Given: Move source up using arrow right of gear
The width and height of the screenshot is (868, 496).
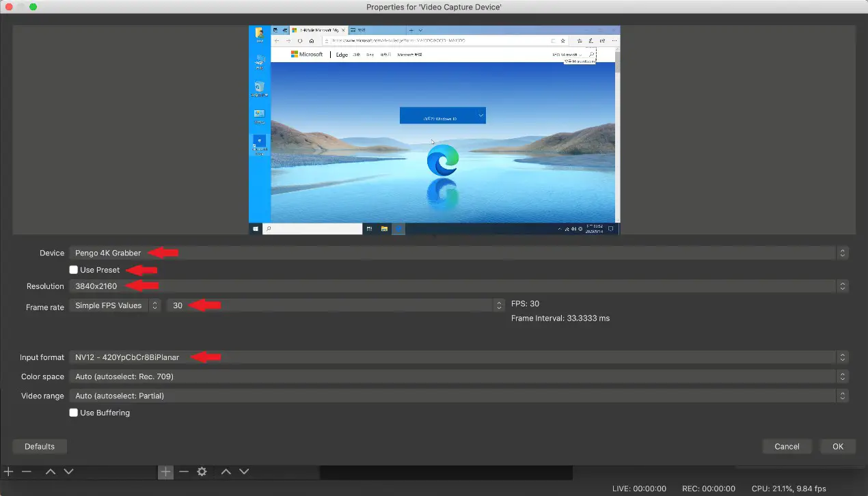Looking at the screenshot, I should pyautogui.click(x=226, y=471).
